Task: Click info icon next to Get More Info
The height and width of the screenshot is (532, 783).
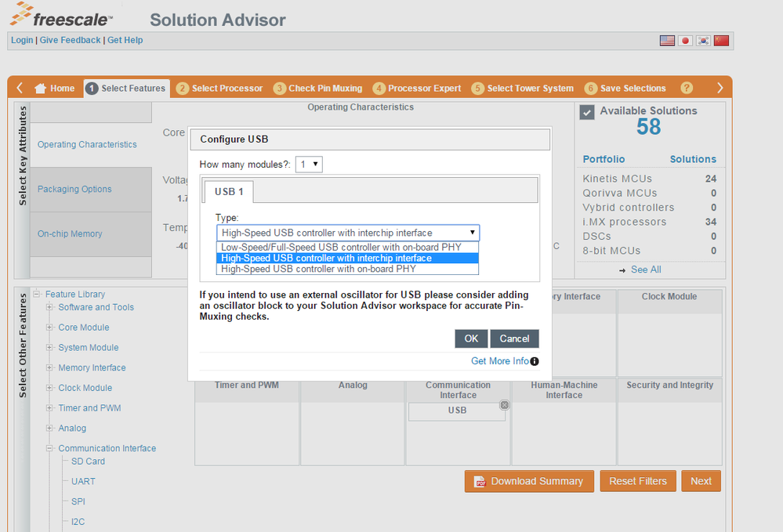Action: pos(535,361)
